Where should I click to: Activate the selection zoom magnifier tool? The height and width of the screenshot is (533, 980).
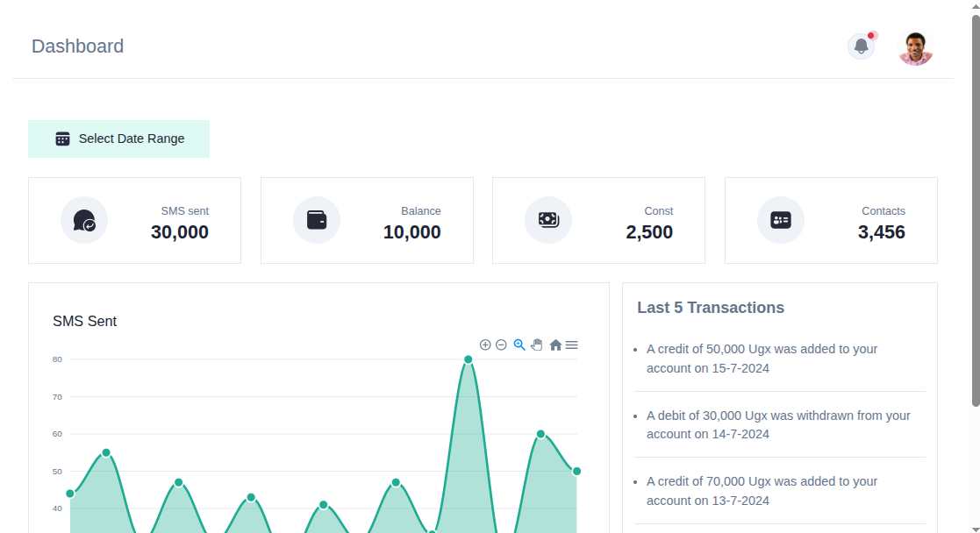point(519,345)
